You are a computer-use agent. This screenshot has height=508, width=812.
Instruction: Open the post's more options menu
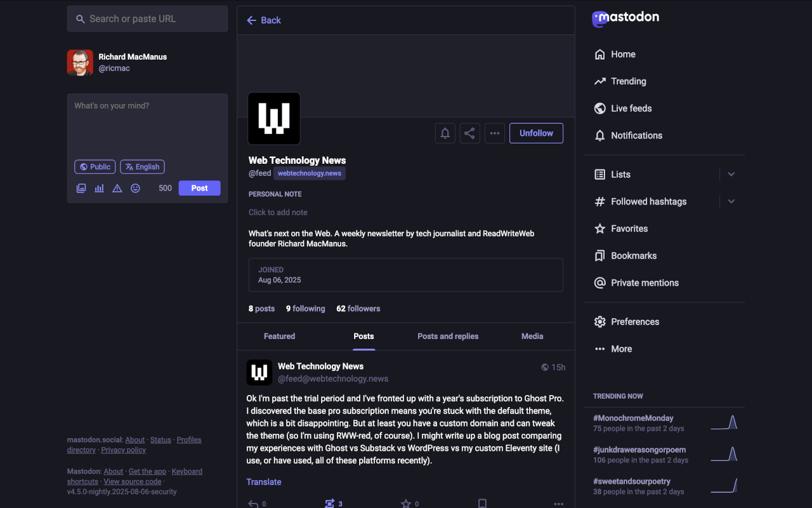coord(558,504)
